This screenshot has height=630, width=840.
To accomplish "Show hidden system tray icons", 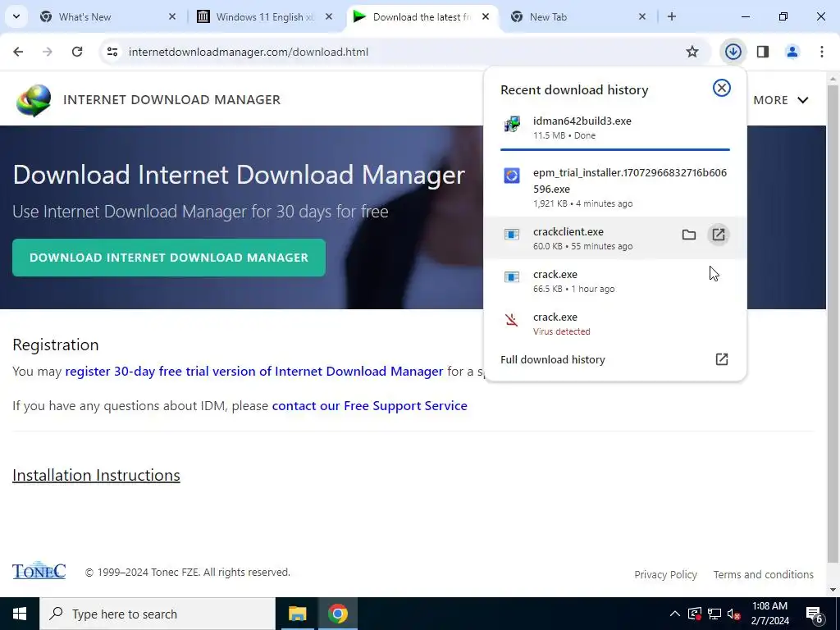I will click(675, 614).
